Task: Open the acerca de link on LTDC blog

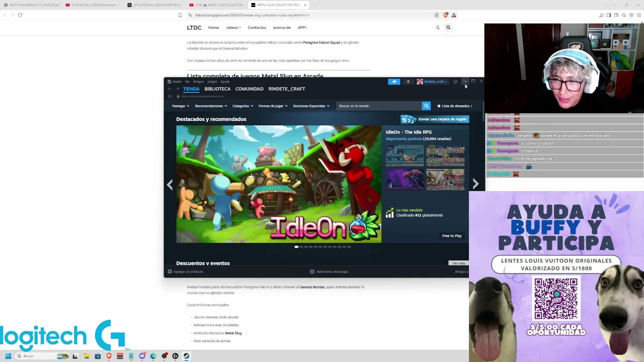Action: click(x=282, y=28)
